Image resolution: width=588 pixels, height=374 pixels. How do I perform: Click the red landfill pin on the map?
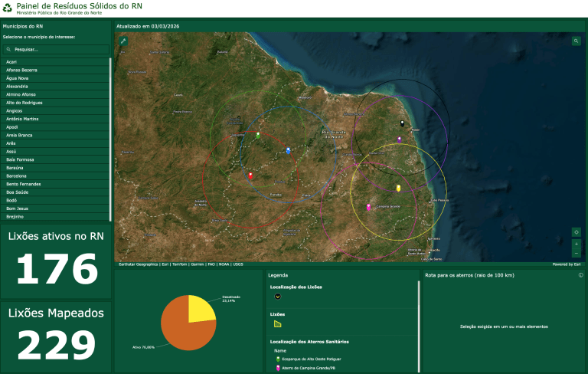250,176
